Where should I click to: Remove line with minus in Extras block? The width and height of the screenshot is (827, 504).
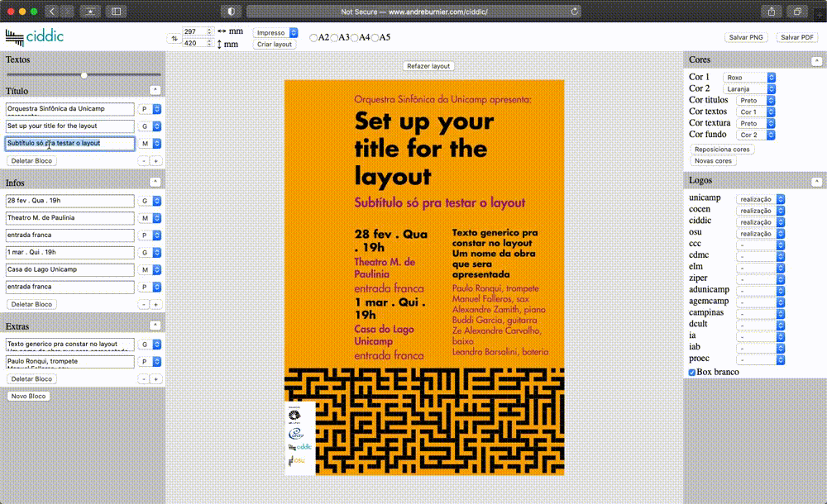pos(144,379)
